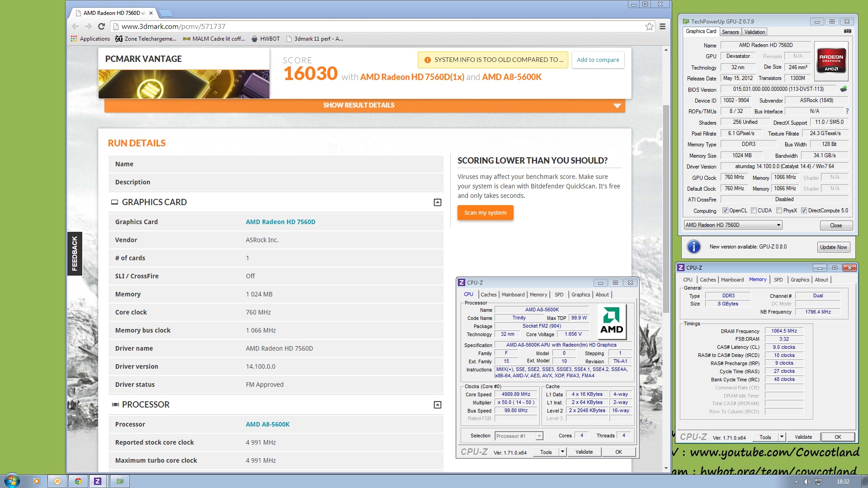Open the media player taskbar icon

point(37,481)
